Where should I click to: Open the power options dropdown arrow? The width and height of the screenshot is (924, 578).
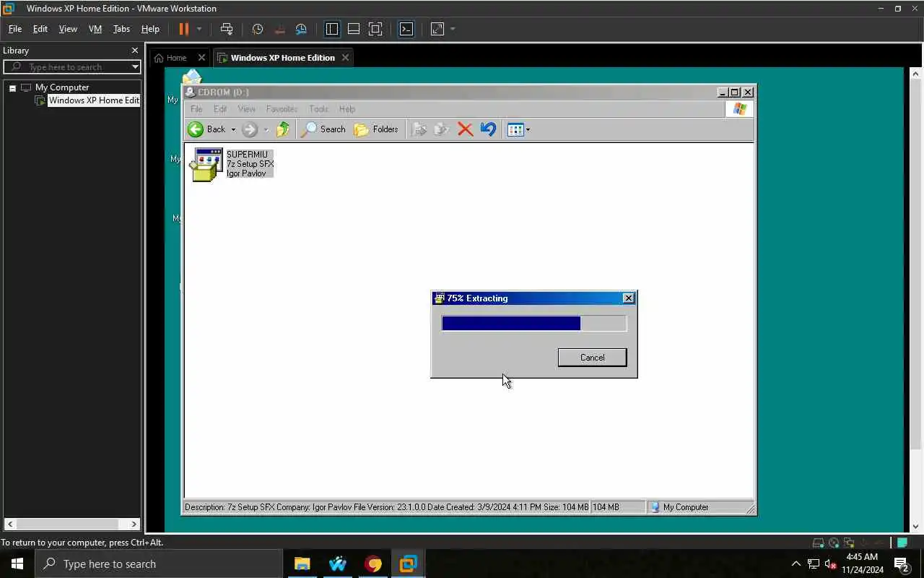pyautogui.click(x=199, y=29)
